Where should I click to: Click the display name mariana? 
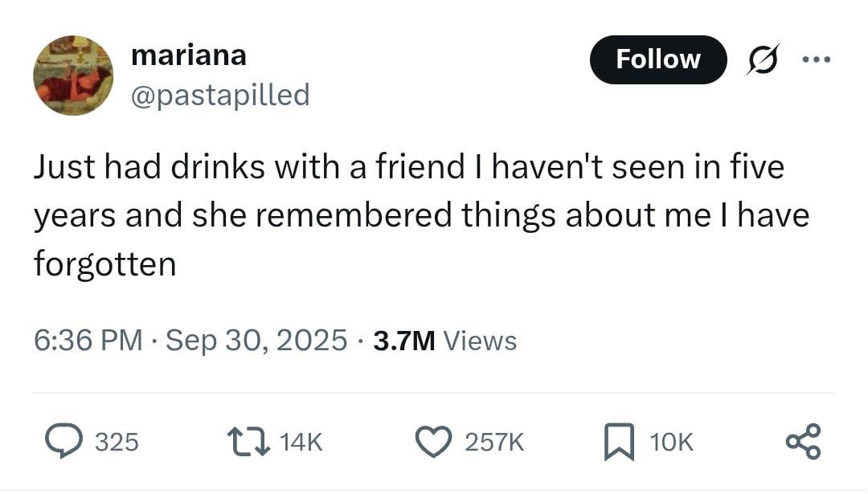188,55
